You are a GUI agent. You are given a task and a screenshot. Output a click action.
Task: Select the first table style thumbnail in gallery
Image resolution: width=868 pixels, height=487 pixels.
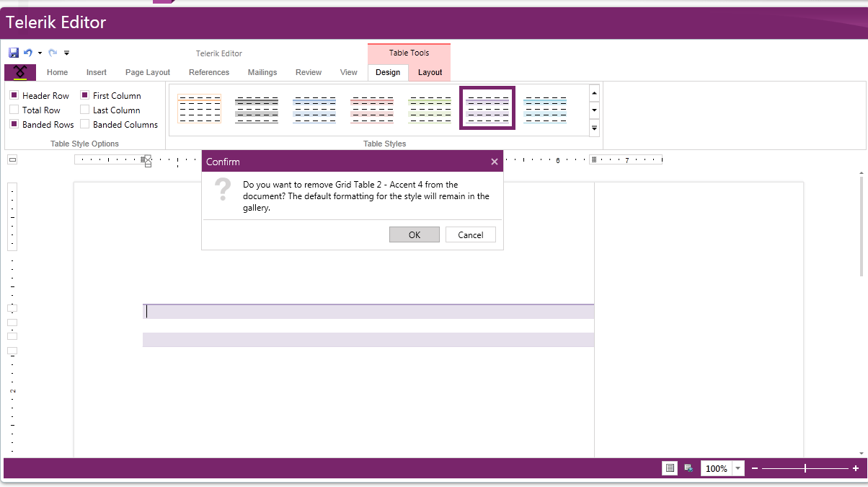click(x=199, y=108)
